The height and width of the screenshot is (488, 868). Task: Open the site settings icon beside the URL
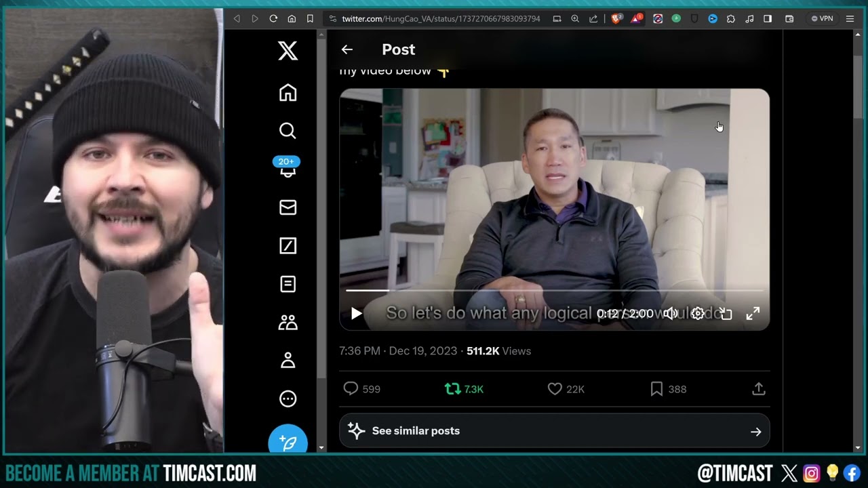[x=332, y=18]
